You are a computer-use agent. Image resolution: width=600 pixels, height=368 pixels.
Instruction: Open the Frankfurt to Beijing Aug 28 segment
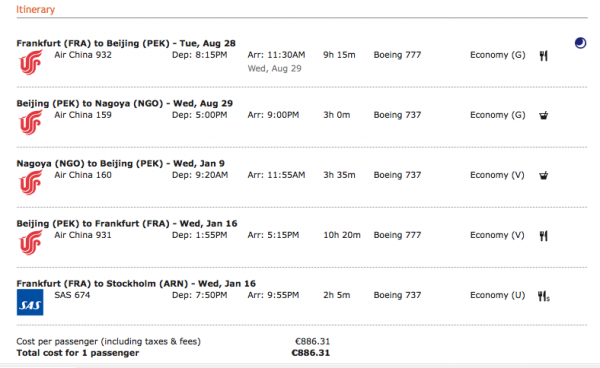click(126, 43)
